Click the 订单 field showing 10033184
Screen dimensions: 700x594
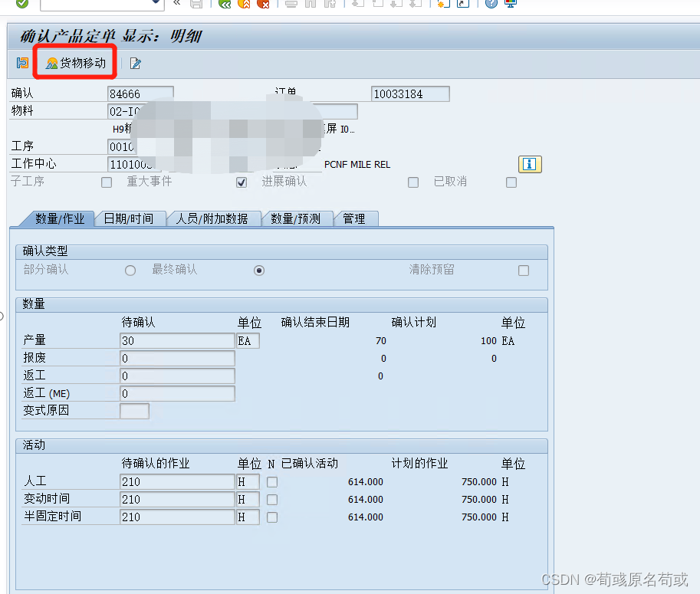point(410,94)
